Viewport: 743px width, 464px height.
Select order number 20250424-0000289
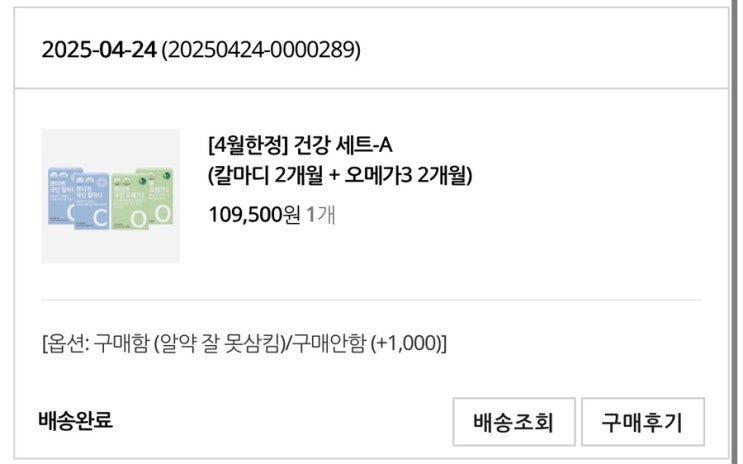(x=260, y=50)
